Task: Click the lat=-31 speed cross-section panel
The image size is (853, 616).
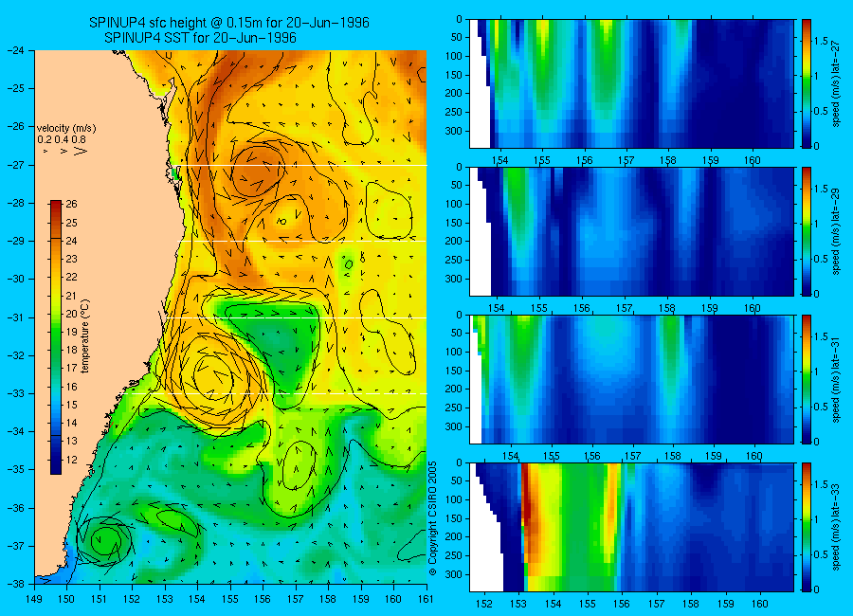Action: (631, 379)
